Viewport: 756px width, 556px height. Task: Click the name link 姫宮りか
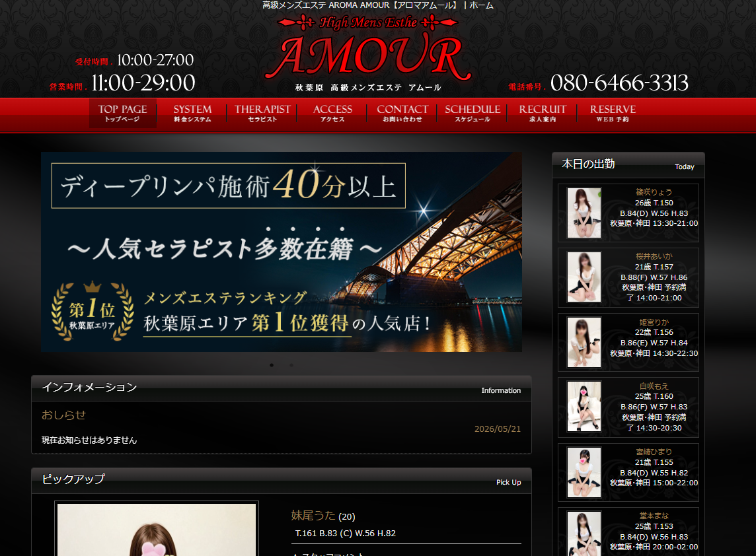654,322
